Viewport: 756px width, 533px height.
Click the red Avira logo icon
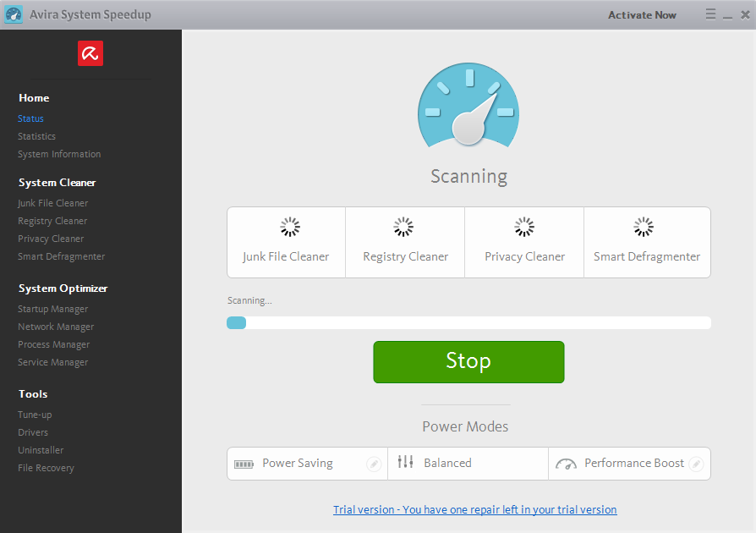pos(90,54)
